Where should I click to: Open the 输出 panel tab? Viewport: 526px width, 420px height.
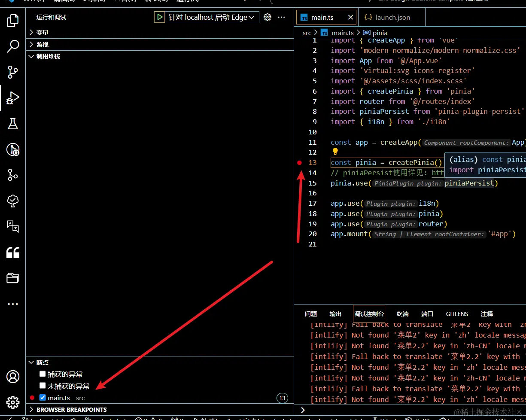pyautogui.click(x=335, y=314)
